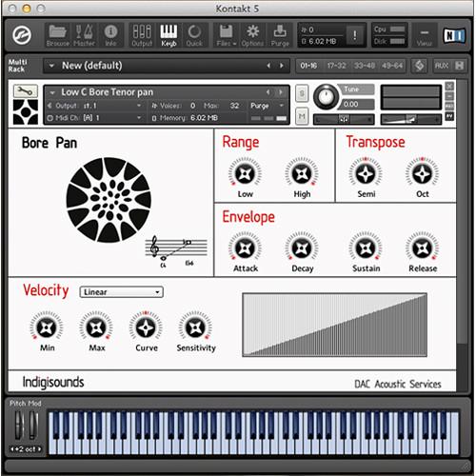Click the Velocity Max knob

(96, 327)
